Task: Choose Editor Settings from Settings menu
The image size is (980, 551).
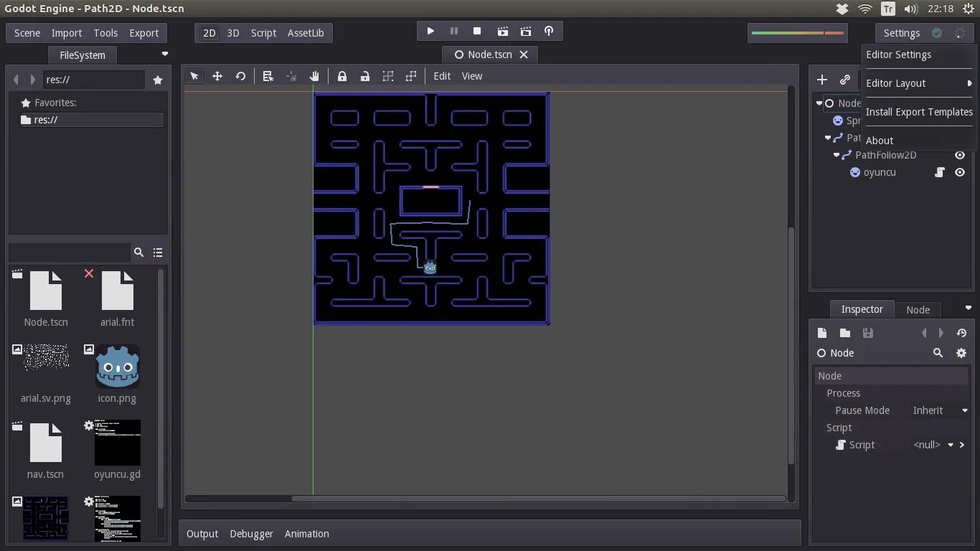Action: click(919, 55)
